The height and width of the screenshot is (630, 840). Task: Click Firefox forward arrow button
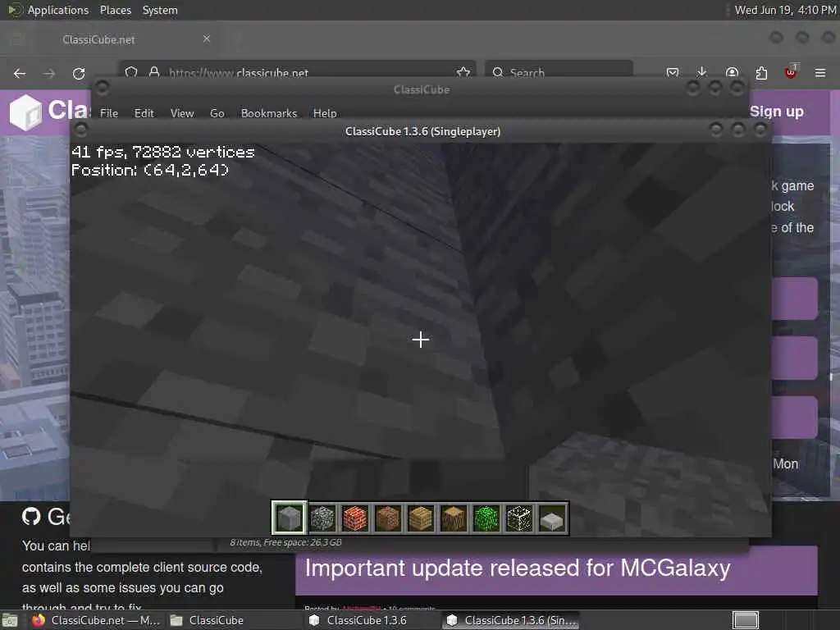click(48, 73)
